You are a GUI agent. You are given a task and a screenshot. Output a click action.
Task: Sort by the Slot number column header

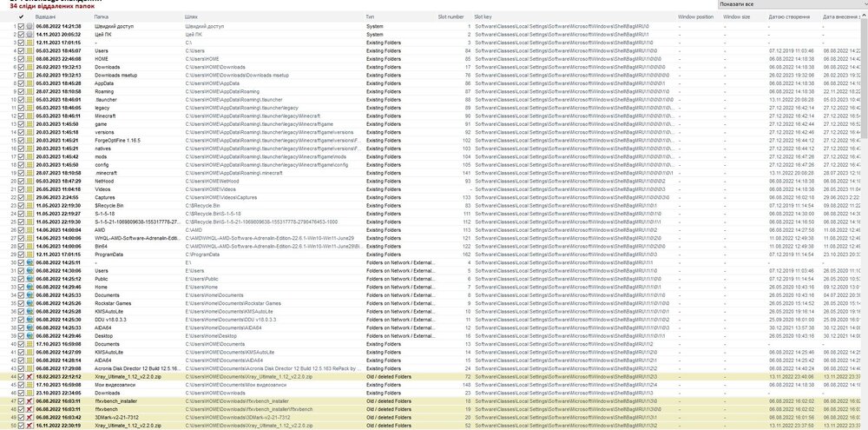453,17
